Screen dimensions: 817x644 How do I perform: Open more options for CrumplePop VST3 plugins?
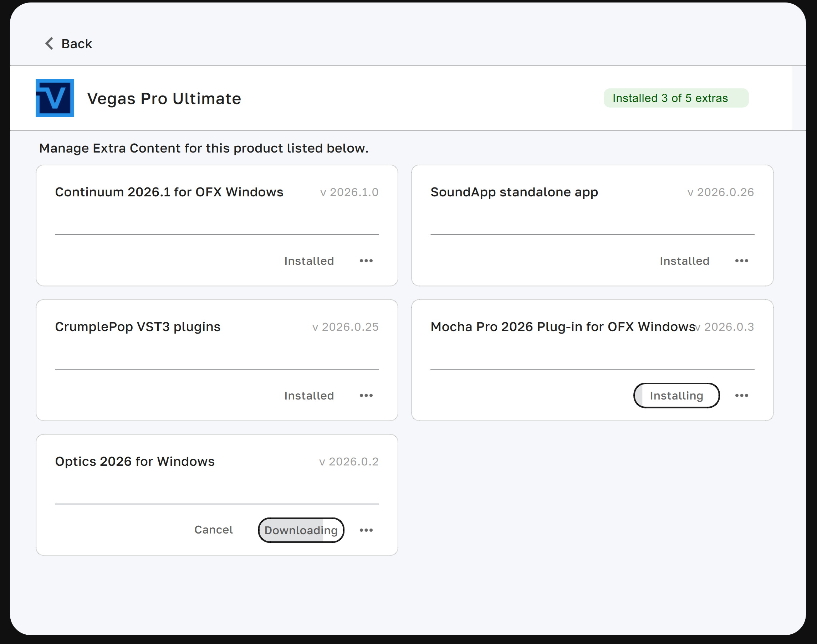[x=366, y=396]
